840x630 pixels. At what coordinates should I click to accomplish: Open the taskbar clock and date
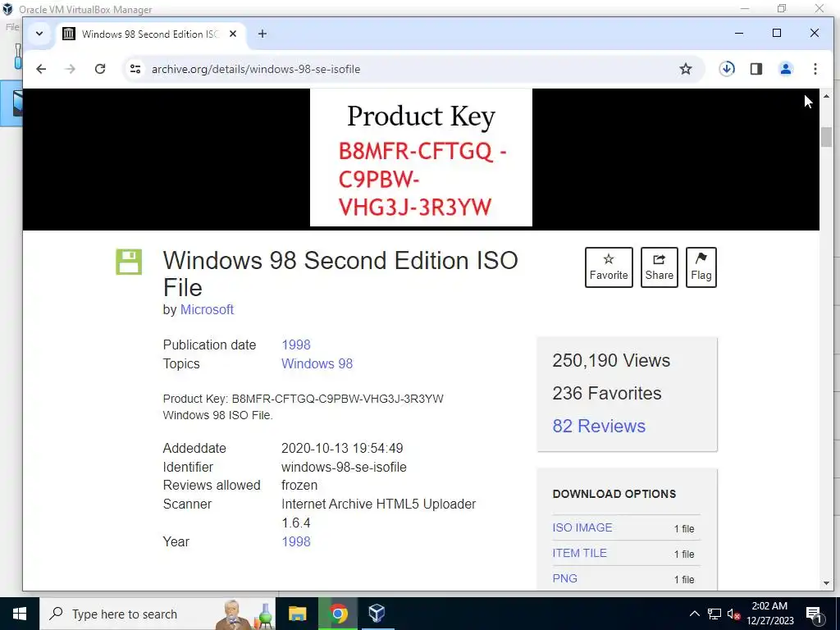click(x=769, y=614)
